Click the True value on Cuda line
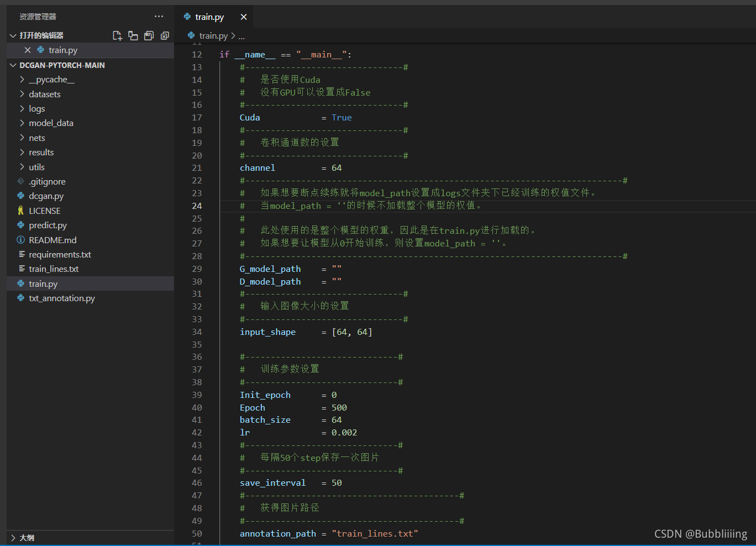The width and height of the screenshot is (756, 546). [x=342, y=118]
